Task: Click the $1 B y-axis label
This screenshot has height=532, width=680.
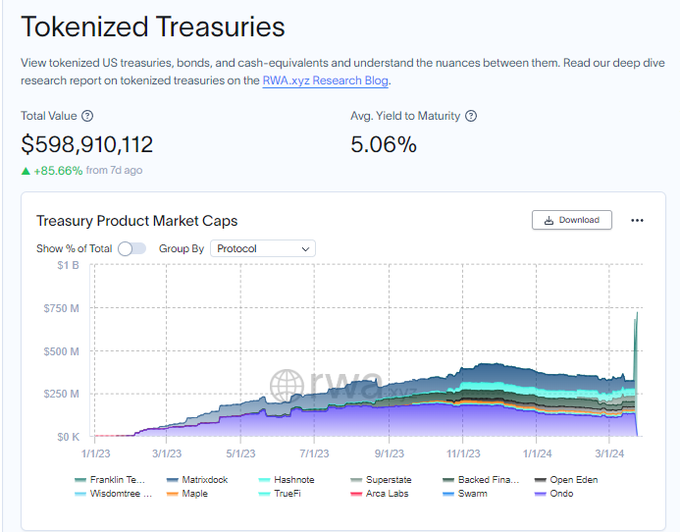Action: (68, 265)
